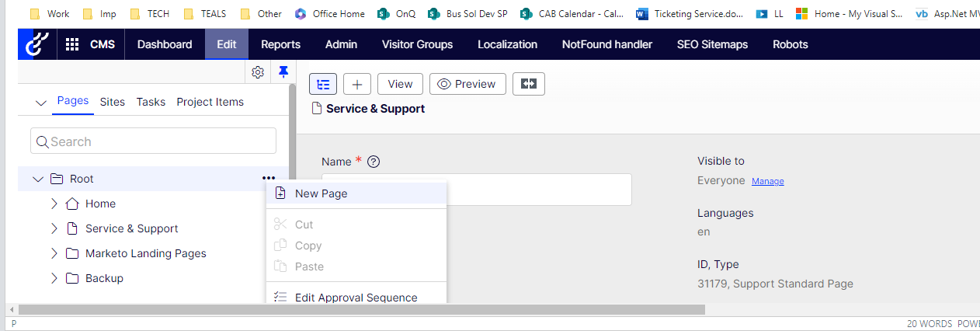Click the plus add content button
980x331 pixels.
[357, 84]
